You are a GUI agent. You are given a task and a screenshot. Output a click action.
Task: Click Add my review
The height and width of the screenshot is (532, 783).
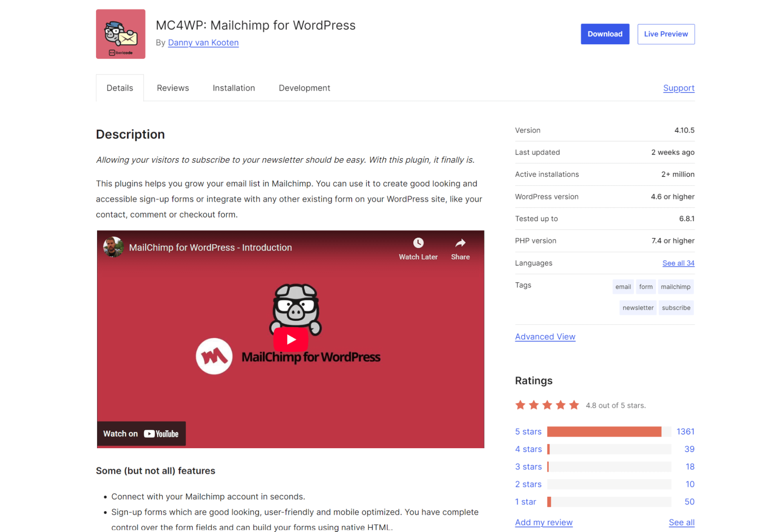point(543,522)
